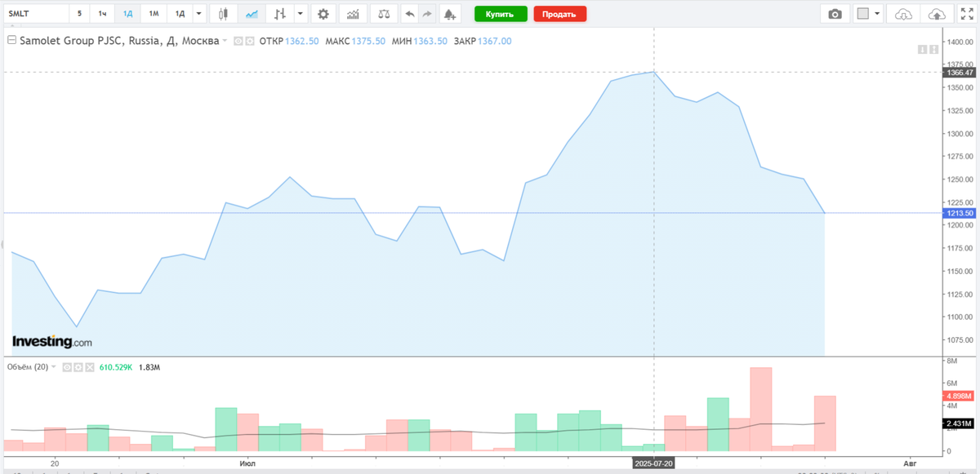This screenshot has height=474, width=980.
Task: Click the pane move-down arrow icon
Action: pos(921,50)
